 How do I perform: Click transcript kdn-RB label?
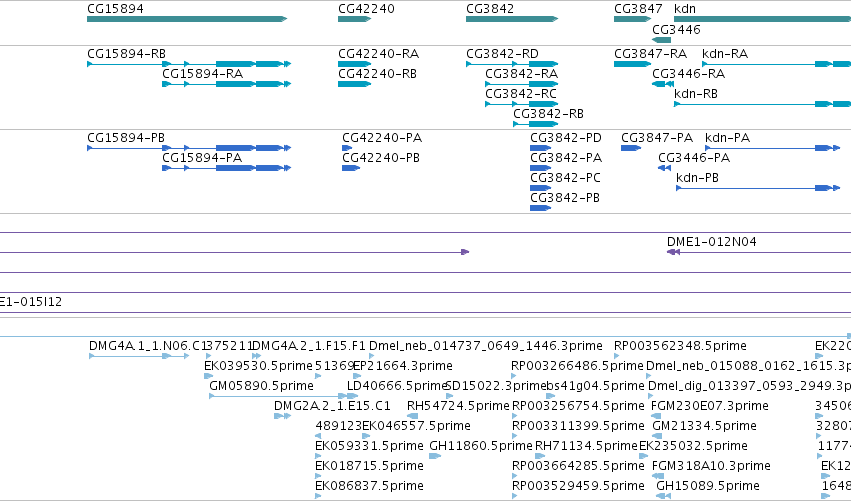tap(696, 94)
